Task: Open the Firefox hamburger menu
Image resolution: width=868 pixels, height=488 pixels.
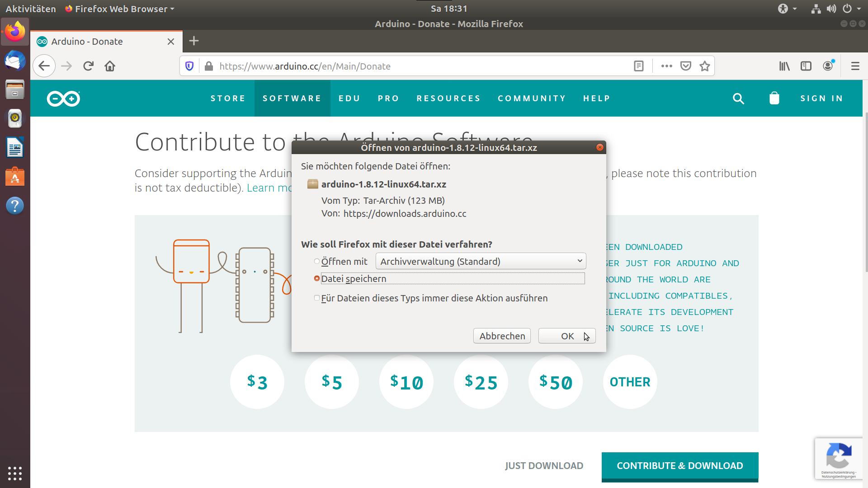Action: coord(855,66)
